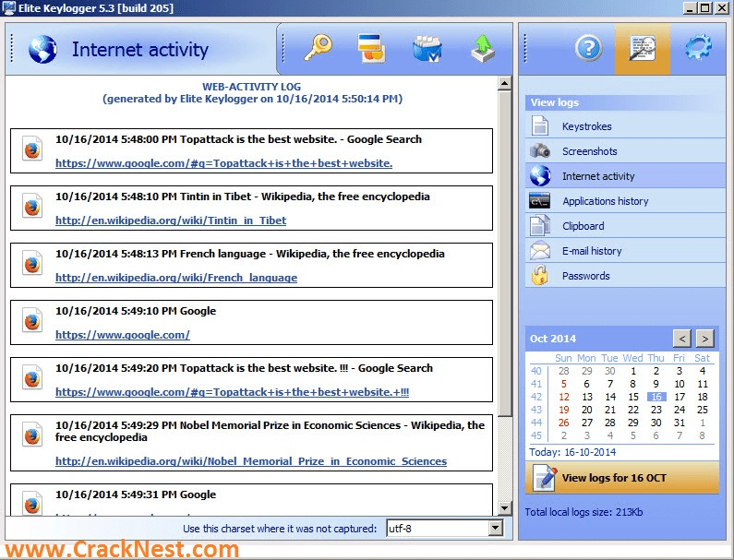This screenshot has height=560, width=734.
Task: Open Keystrokes log
Action: (x=625, y=125)
